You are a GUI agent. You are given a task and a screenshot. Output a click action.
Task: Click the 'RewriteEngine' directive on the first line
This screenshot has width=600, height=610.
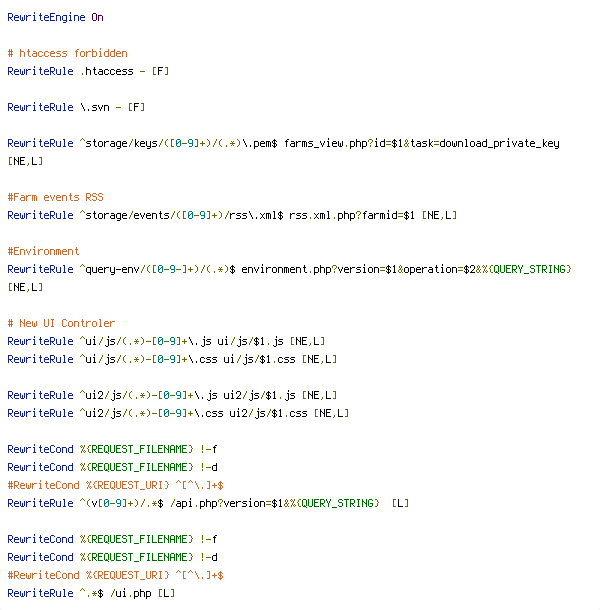[46, 18]
